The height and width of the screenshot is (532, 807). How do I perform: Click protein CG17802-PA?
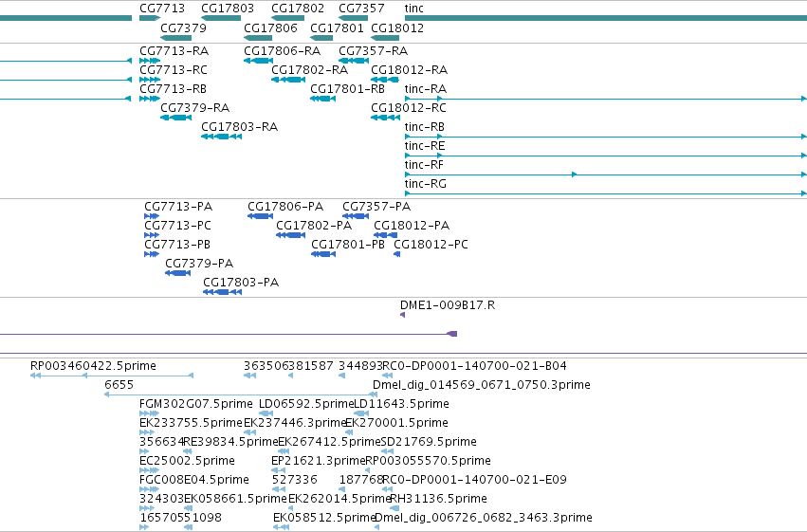click(314, 226)
